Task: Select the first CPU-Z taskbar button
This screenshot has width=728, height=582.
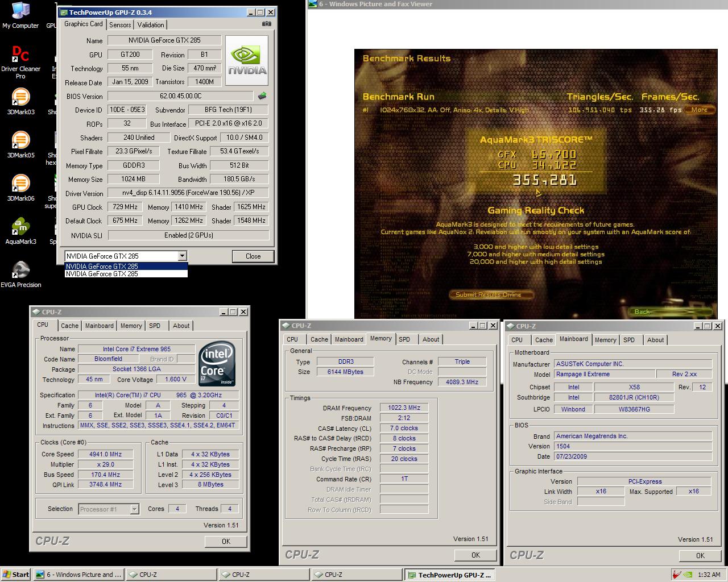Action: click(x=171, y=575)
